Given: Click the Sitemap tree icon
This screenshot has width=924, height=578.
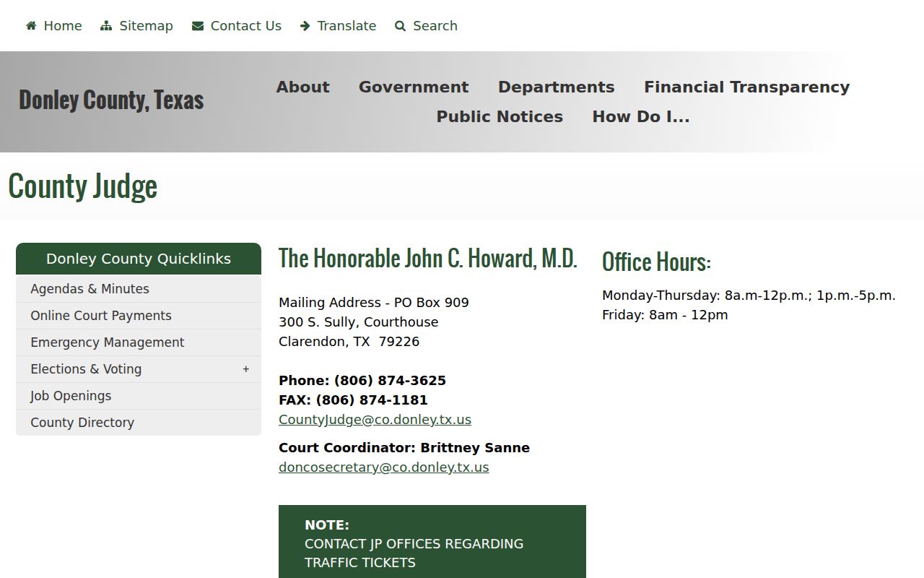Looking at the screenshot, I should point(106,26).
